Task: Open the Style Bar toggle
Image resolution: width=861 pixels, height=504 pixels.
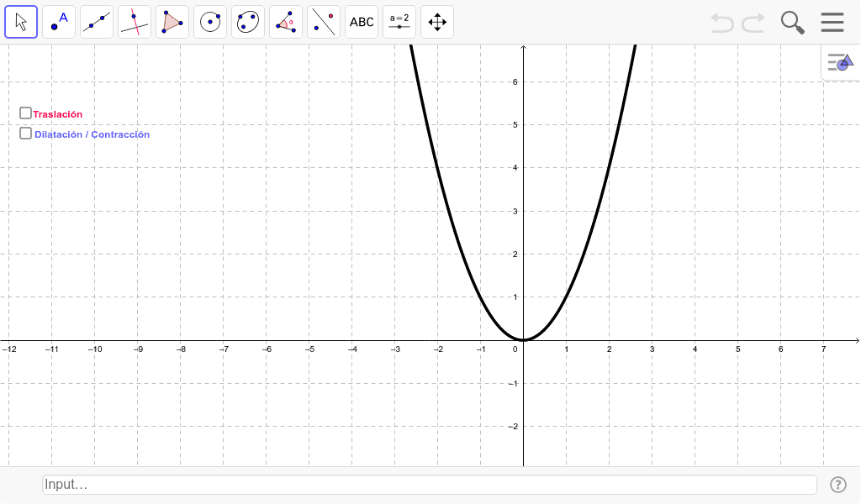Action: [x=840, y=62]
